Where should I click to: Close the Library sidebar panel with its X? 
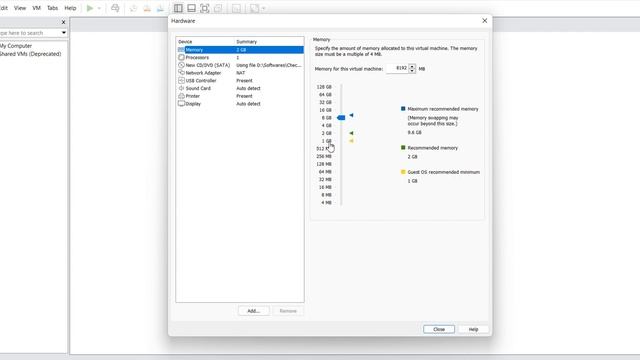coord(63,22)
